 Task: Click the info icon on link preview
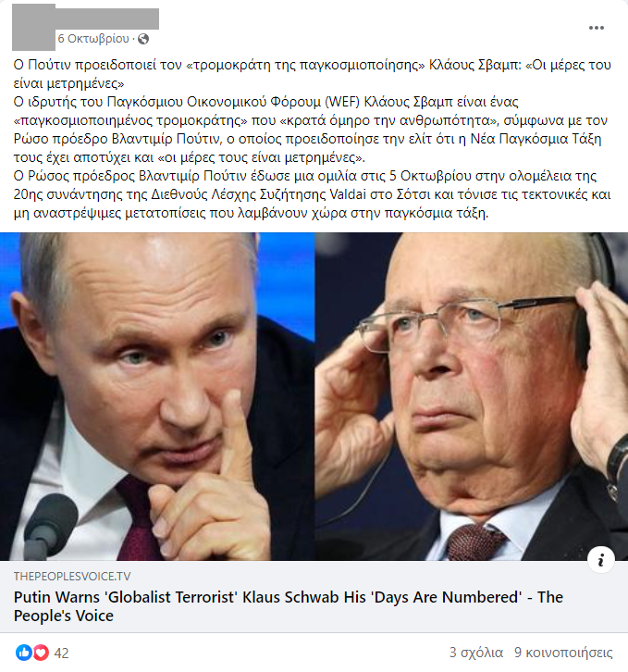click(601, 559)
